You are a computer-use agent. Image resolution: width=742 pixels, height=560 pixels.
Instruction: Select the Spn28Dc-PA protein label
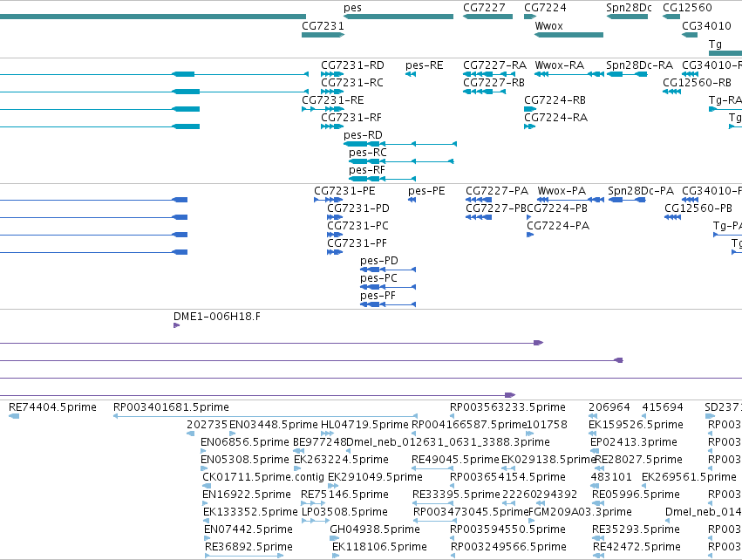641,191
